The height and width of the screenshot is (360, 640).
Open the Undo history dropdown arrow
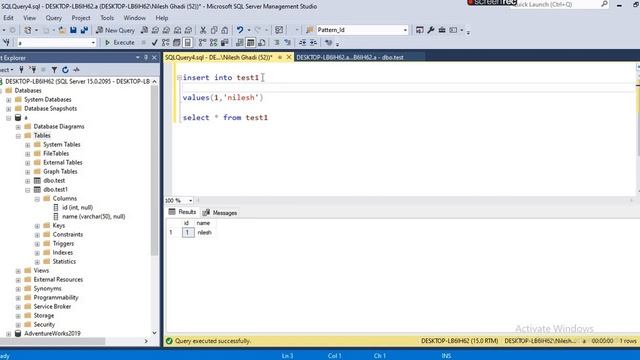pyautogui.click(x=249, y=30)
